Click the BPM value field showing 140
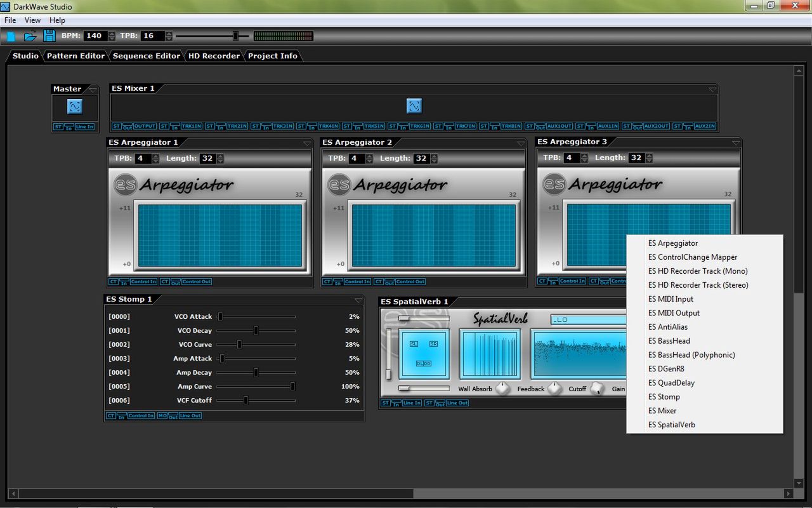The image size is (812, 508). click(95, 36)
